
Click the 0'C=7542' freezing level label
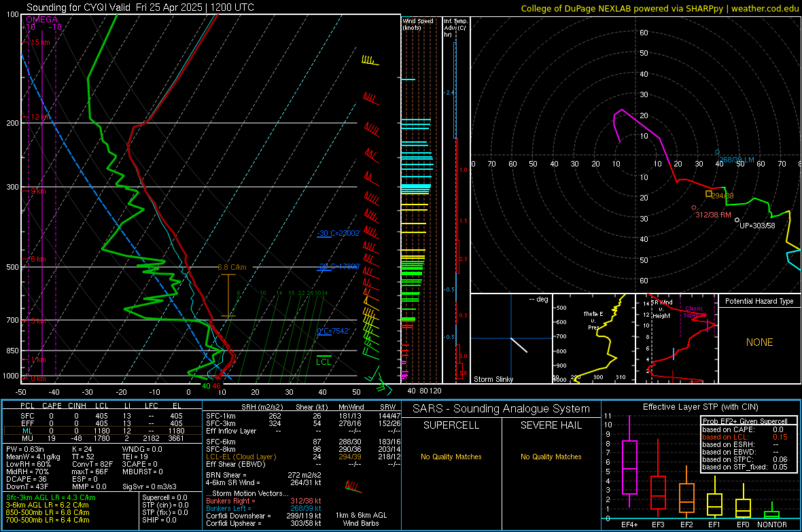click(x=333, y=331)
